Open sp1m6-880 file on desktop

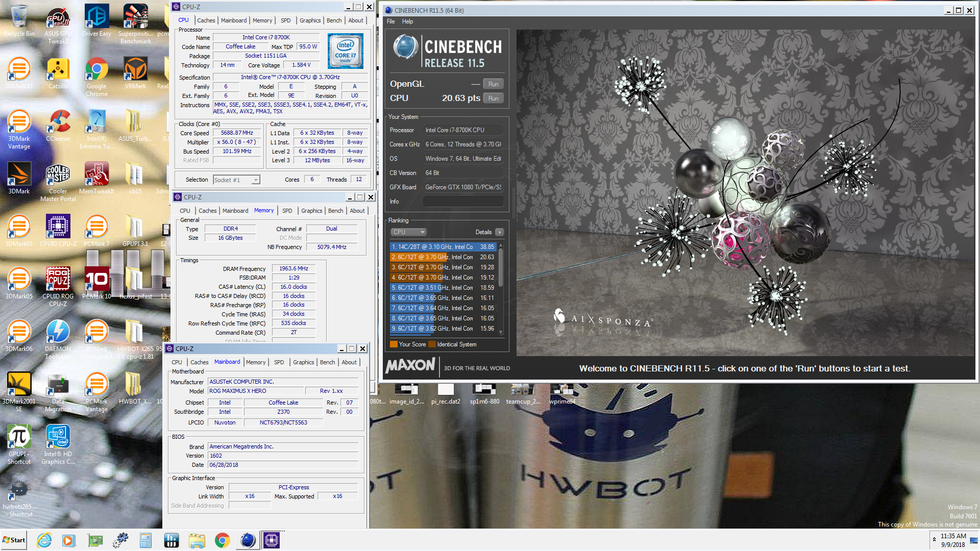click(x=484, y=394)
